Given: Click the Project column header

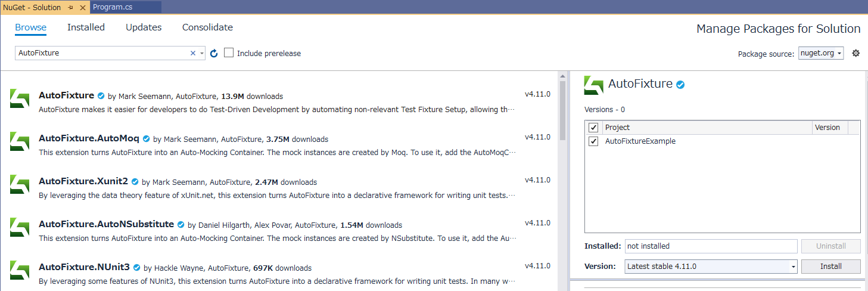Looking at the screenshot, I should [x=707, y=128].
